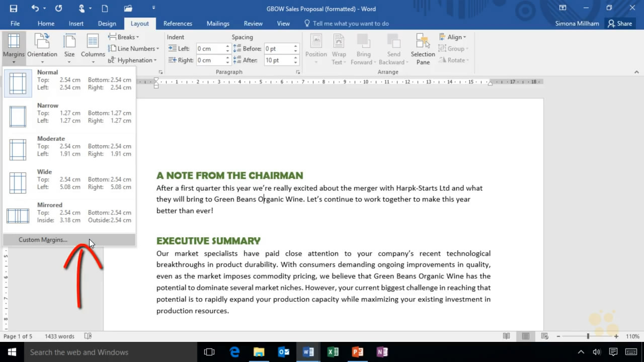Switch to the Home tab

46,23
